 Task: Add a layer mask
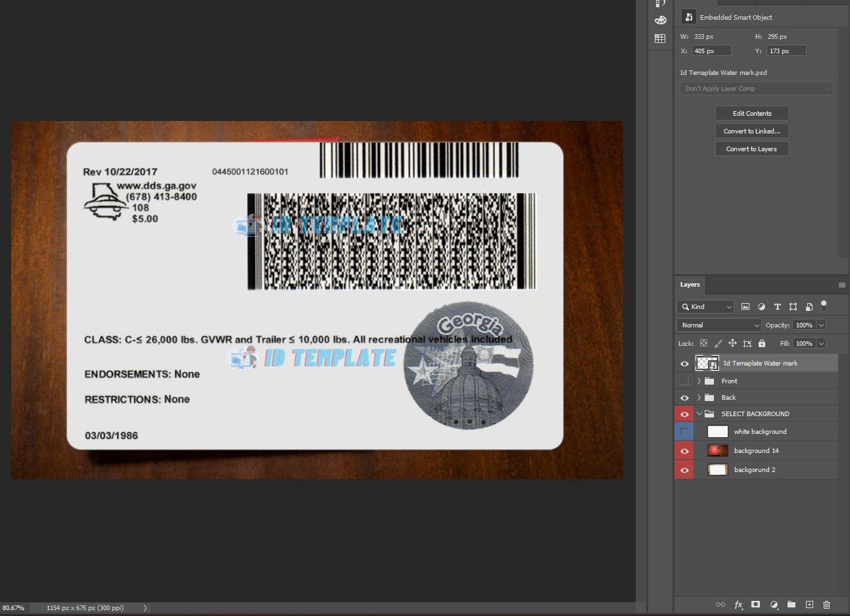(756, 604)
